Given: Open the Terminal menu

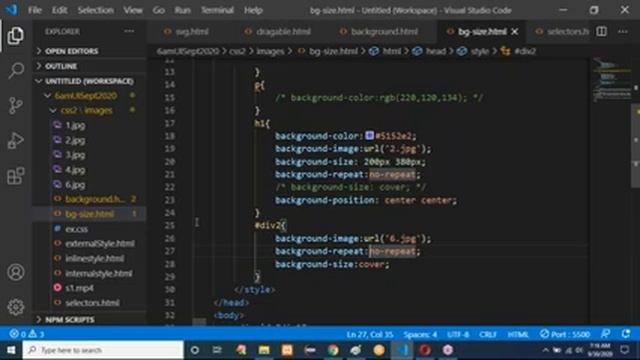Looking at the screenshot, I should click(217, 10).
